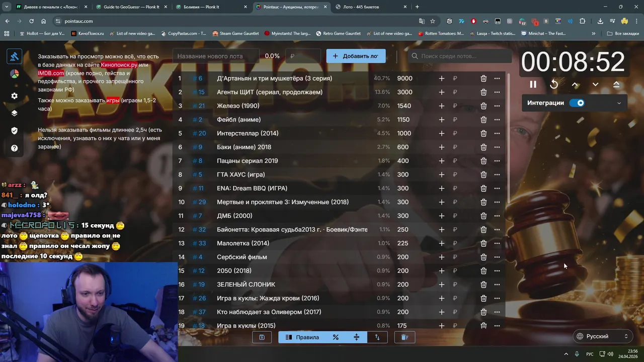
Task: Pause the auction timer
Action: click(533, 84)
